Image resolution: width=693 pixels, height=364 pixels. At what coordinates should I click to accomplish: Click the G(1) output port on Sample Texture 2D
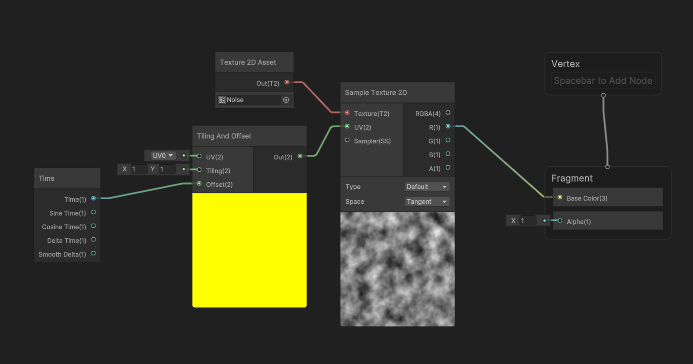click(448, 140)
